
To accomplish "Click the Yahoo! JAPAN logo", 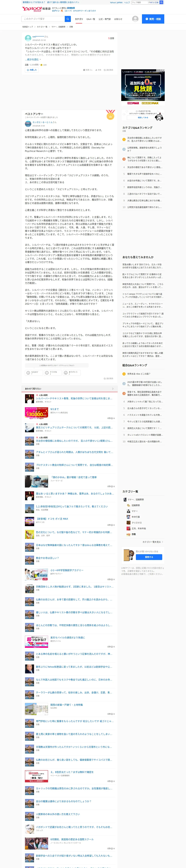I will point(32,9).
